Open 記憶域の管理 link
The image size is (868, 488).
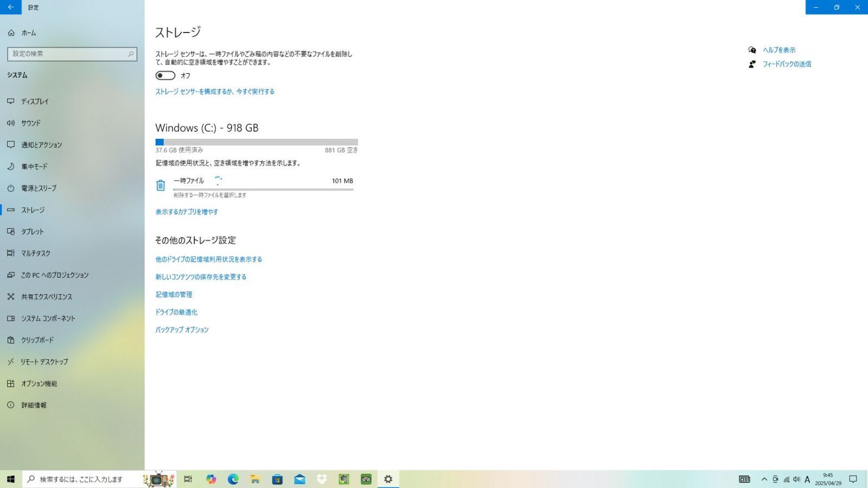174,294
